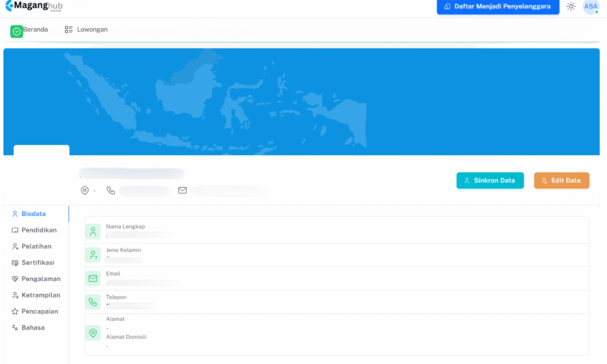
Task: Open the Ketrampilan section
Action: (36, 295)
